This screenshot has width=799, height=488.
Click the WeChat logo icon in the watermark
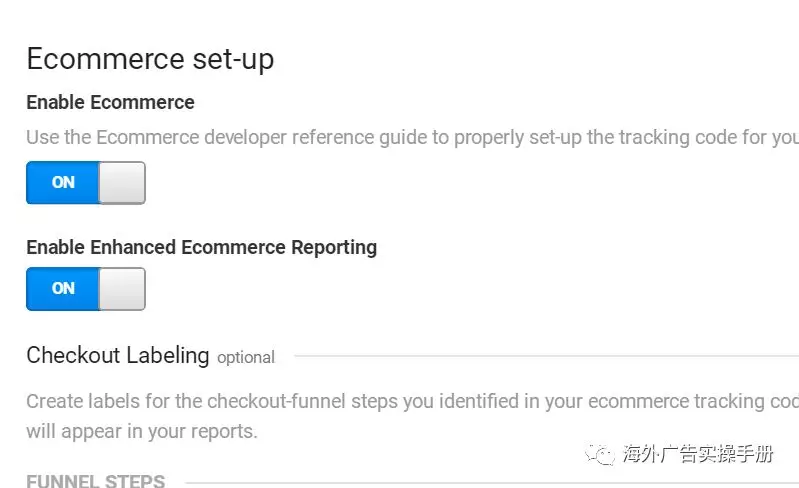tap(603, 454)
